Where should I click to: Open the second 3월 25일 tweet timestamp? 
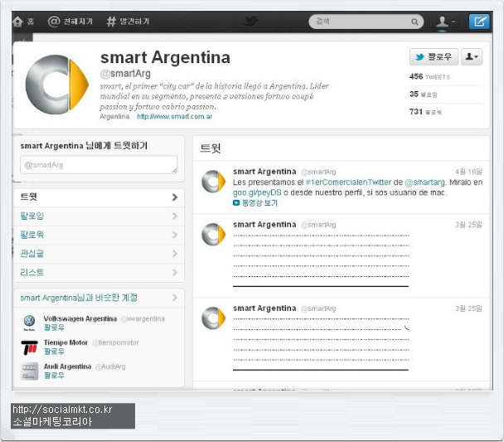coord(468,308)
